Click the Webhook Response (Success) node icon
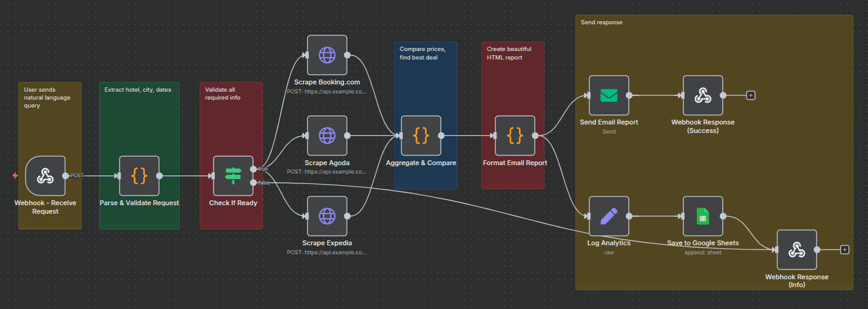 click(702, 95)
